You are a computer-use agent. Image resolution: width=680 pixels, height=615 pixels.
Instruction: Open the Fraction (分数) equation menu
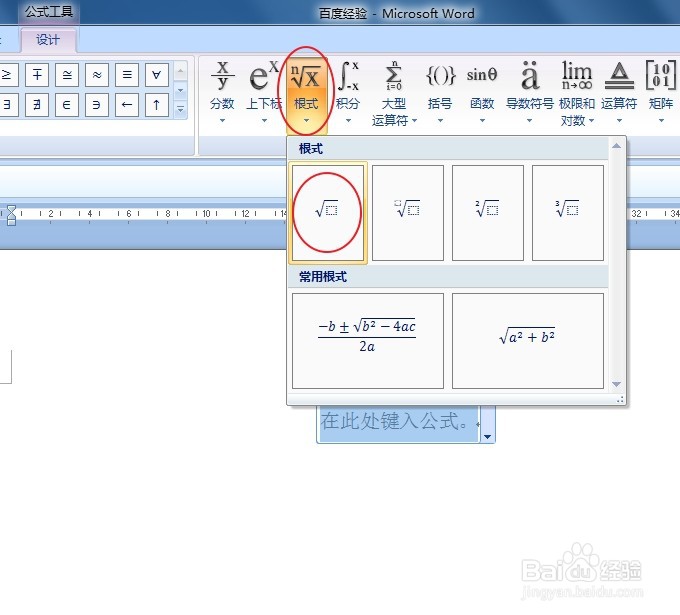tap(222, 92)
